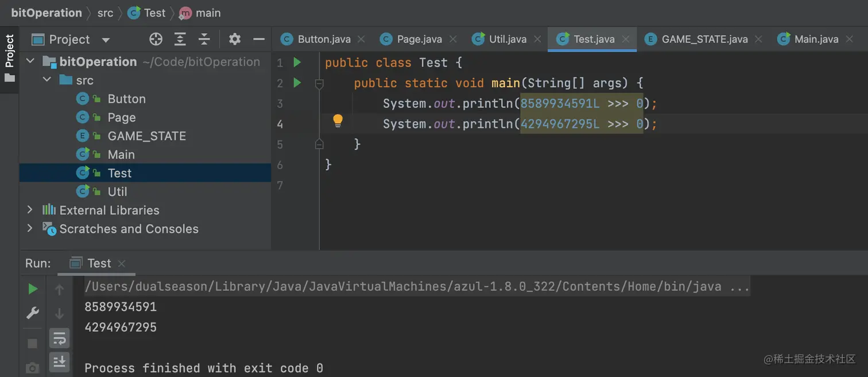Viewport: 868px width, 377px height.
Task: Click the Collapse All icon in Project toolbar
Action: (204, 39)
